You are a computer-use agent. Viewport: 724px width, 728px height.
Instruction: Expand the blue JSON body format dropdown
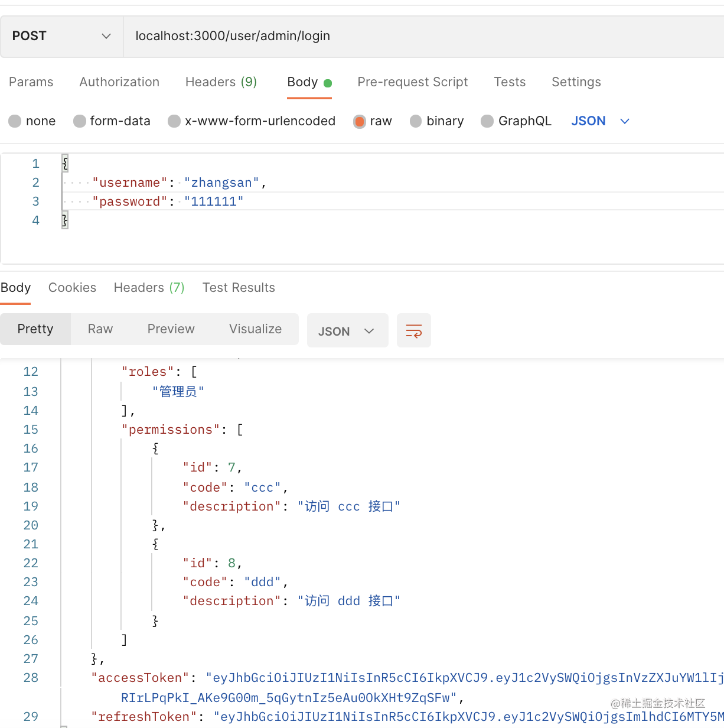[x=600, y=121]
